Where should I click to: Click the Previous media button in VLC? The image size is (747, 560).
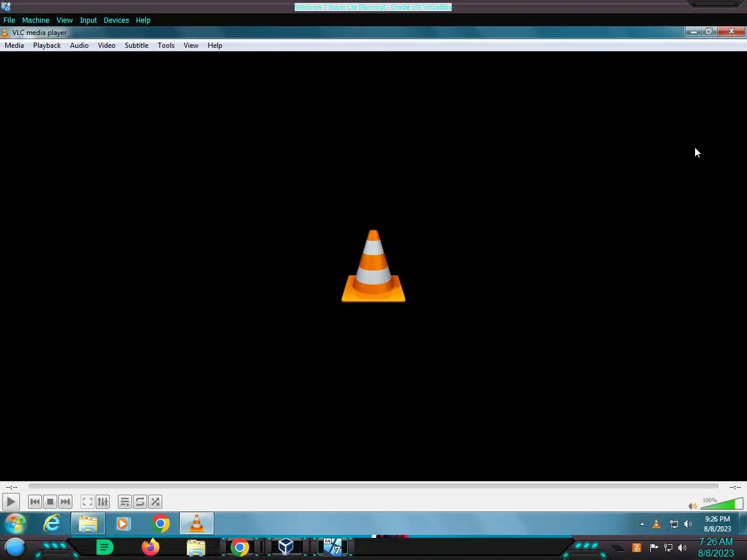click(x=35, y=502)
